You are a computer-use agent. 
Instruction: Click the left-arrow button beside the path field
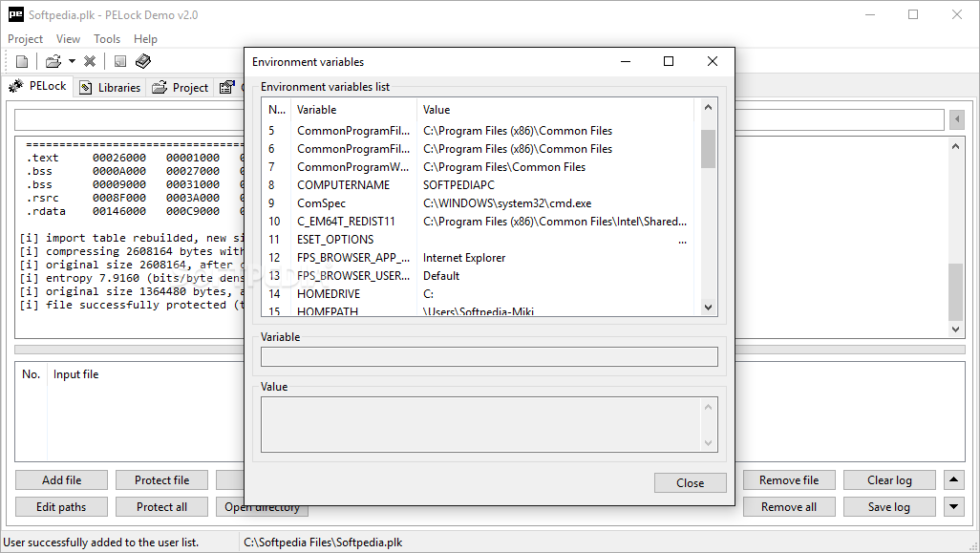(x=957, y=119)
